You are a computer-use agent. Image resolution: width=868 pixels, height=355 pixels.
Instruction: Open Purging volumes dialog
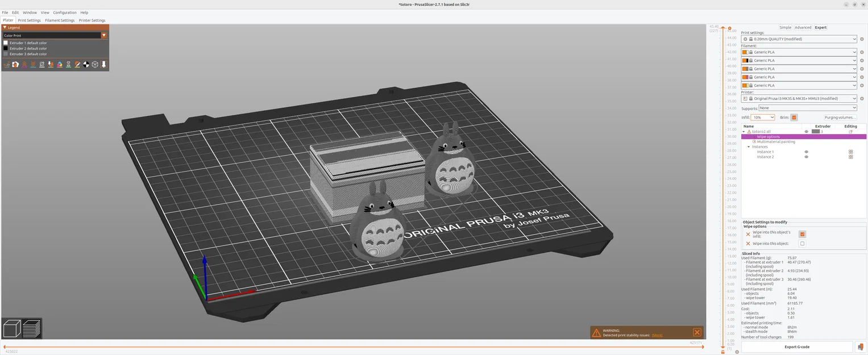point(840,118)
